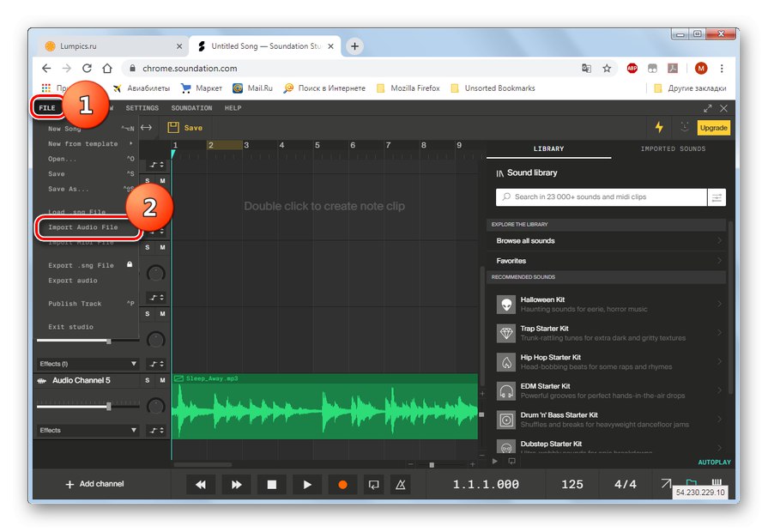Click the Halloween Kit skull icon
The height and width of the screenshot is (532, 768).
tap(506, 305)
